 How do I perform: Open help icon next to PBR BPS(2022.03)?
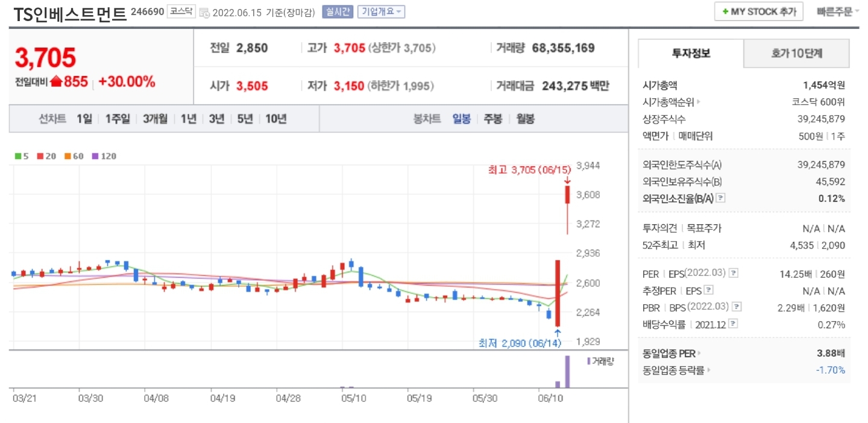(x=737, y=307)
